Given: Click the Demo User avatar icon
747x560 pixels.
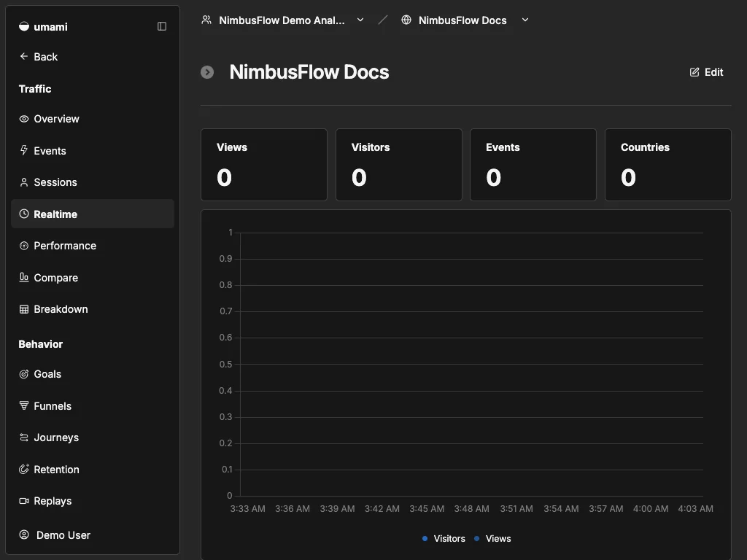Looking at the screenshot, I should click(24, 534).
